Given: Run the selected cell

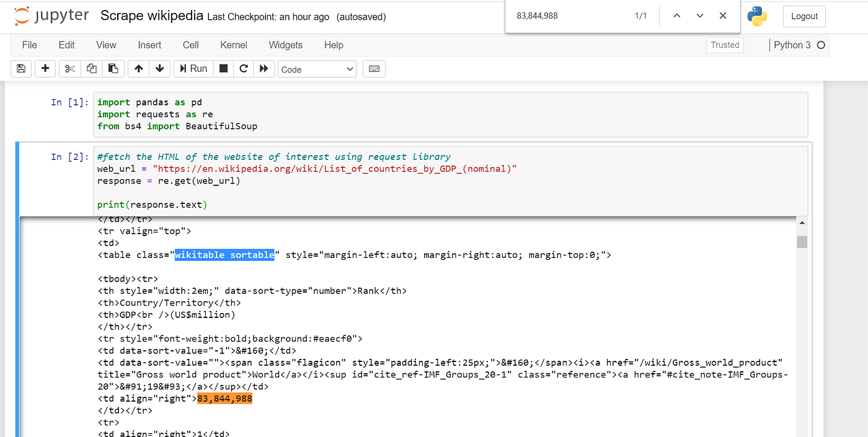Looking at the screenshot, I should (193, 68).
